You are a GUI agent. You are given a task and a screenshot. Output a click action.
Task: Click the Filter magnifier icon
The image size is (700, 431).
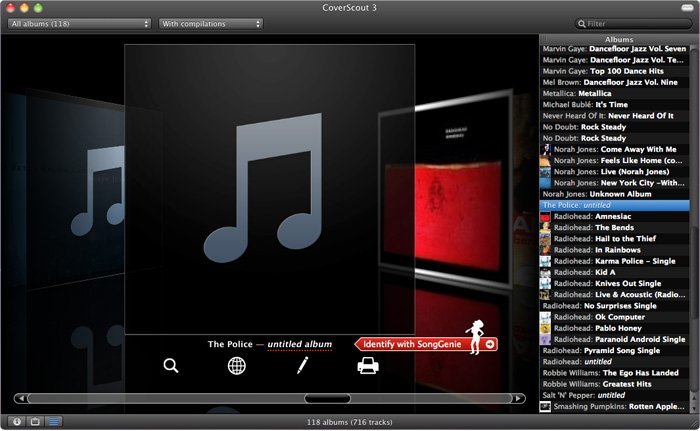[582, 24]
